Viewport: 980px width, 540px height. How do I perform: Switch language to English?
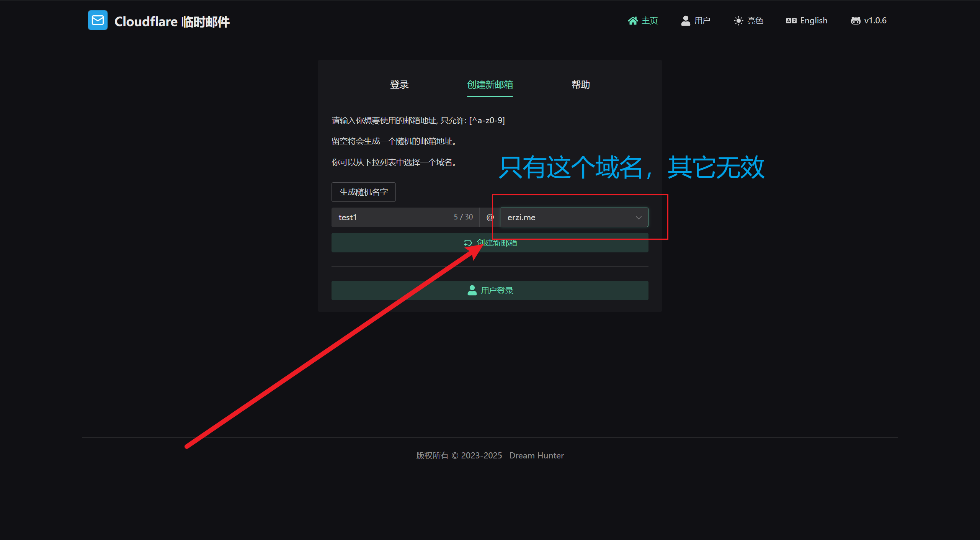[x=813, y=21]
